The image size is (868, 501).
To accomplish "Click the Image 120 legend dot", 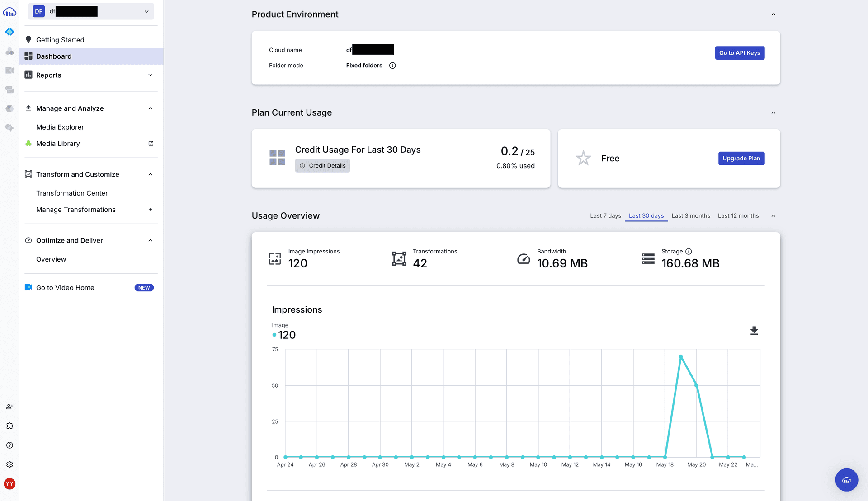I will [274, 335].
